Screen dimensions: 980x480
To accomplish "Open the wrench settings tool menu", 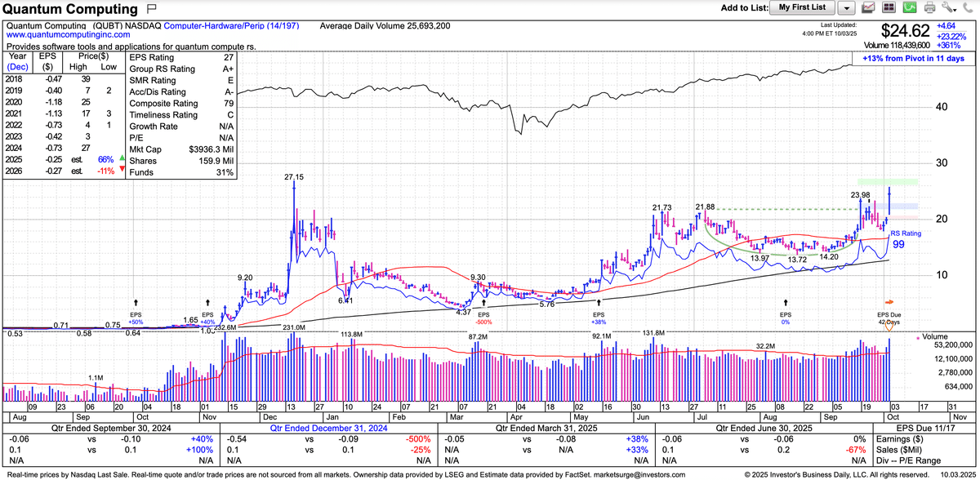I will (948, 8).
